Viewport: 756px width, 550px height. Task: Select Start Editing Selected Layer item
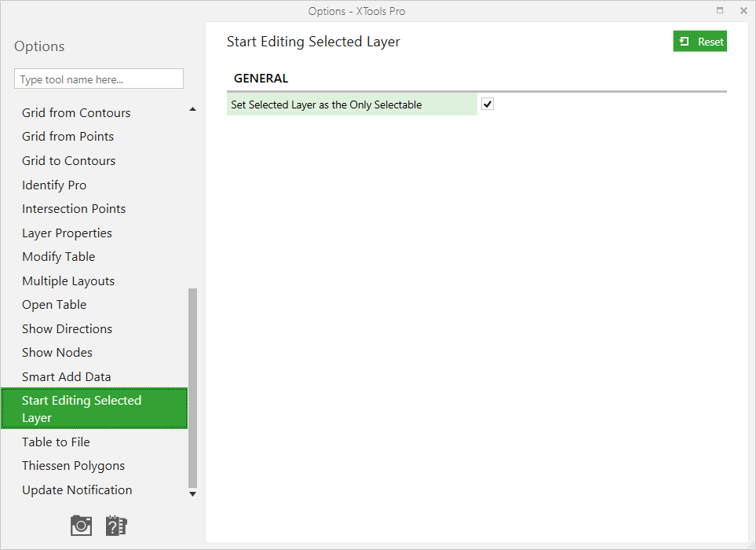tap(94, 408)
